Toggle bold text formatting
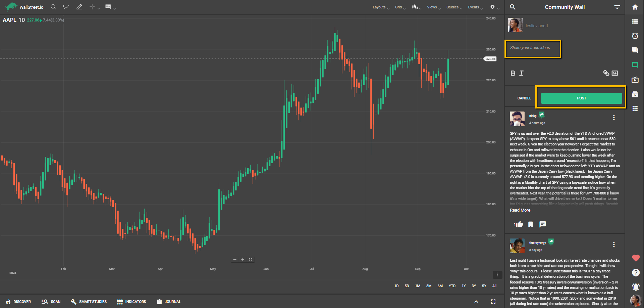Viewport: 644px width, 308px height. tap(513, 73)
